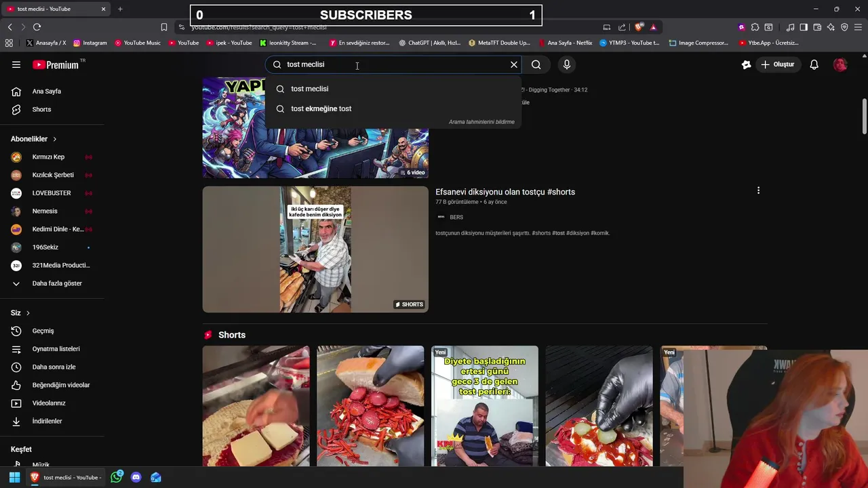Open Discord from the taskbar
Image resolution: width=868 pixels, height=488 pixels.
(x=136, y=477)
